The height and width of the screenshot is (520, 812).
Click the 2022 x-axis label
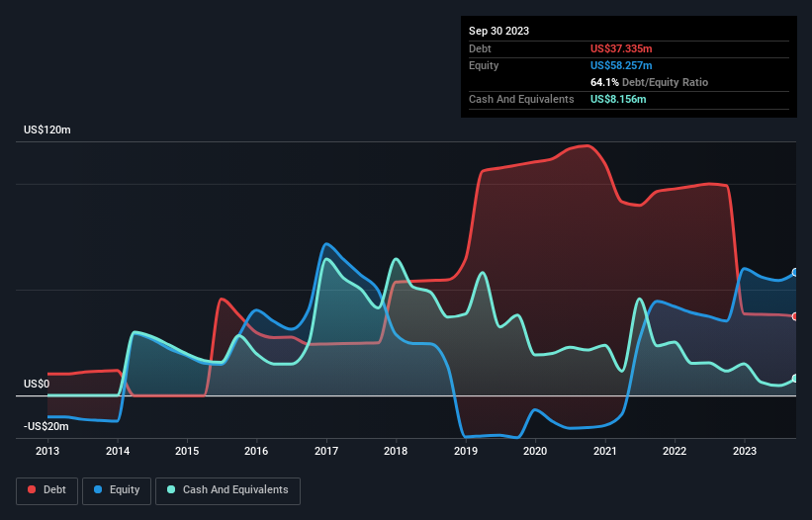coord(675,451)
